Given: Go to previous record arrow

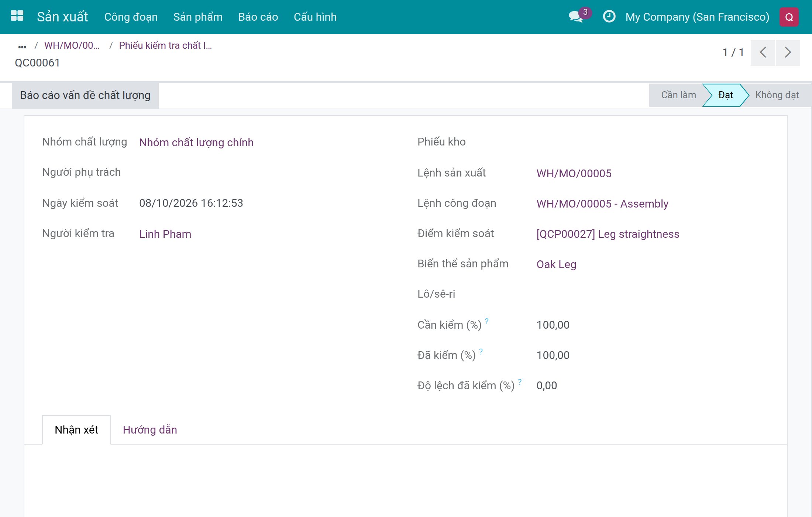Looking at the screenshot, I should tap(763, 52).
